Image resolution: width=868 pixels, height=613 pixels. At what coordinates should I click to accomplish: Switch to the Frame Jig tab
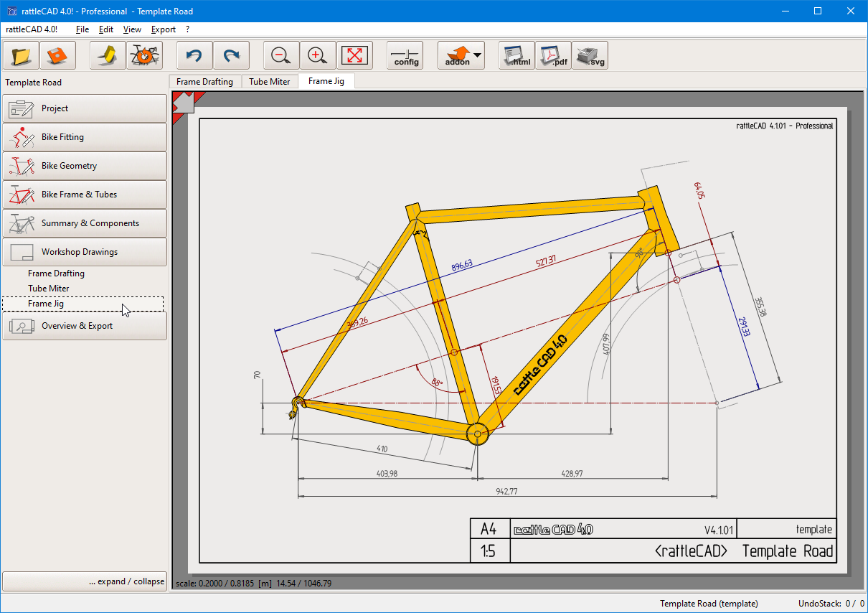(326, 81)
